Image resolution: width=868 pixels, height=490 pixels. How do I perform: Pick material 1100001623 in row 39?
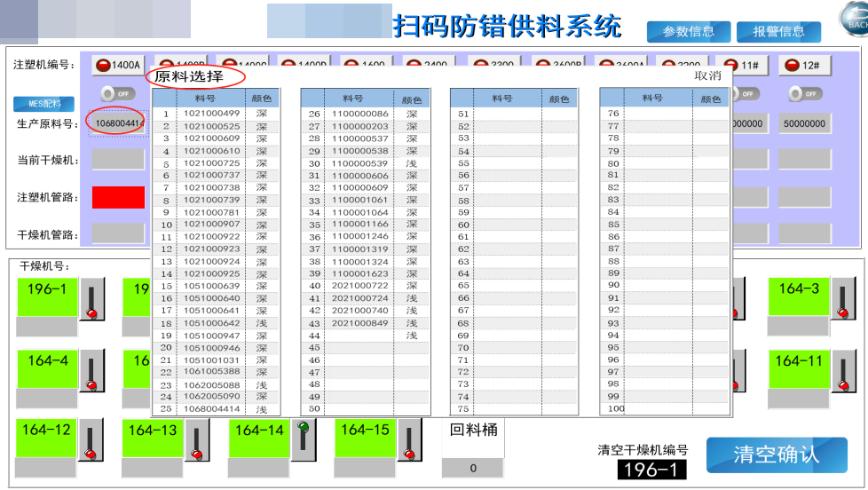359,274
